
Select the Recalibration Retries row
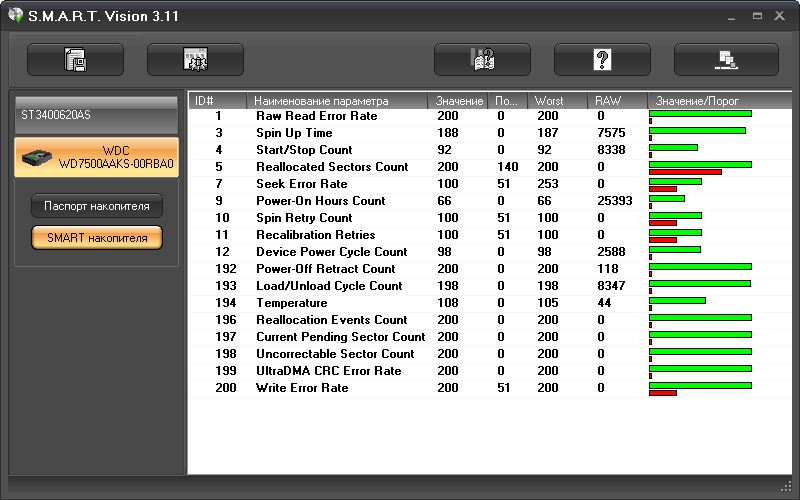(x=490, y=235)
